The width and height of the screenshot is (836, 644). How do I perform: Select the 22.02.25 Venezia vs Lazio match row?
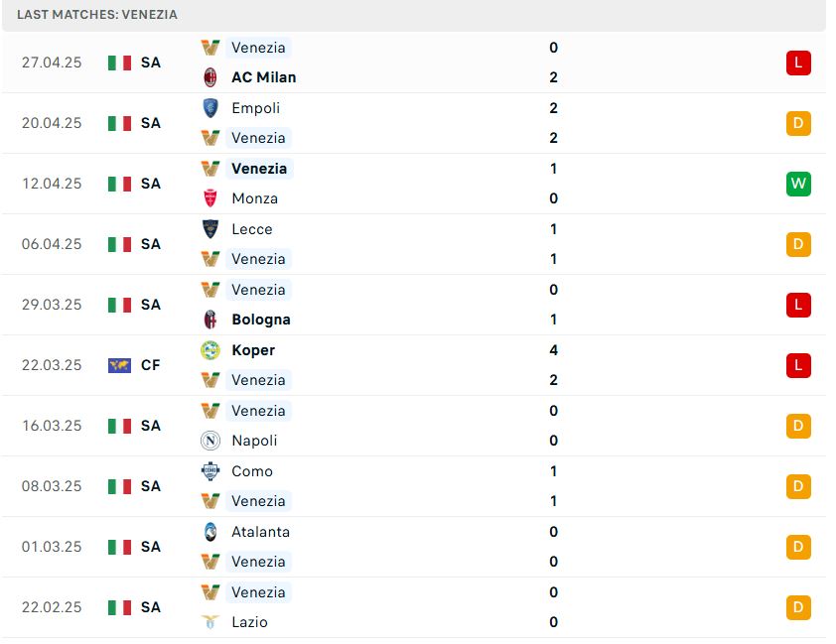coord(414,607)
